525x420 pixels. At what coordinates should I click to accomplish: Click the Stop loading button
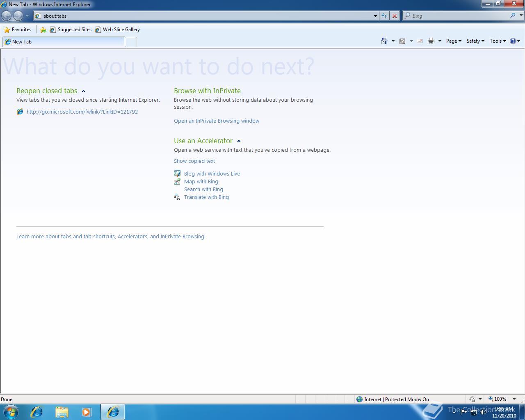395,16
